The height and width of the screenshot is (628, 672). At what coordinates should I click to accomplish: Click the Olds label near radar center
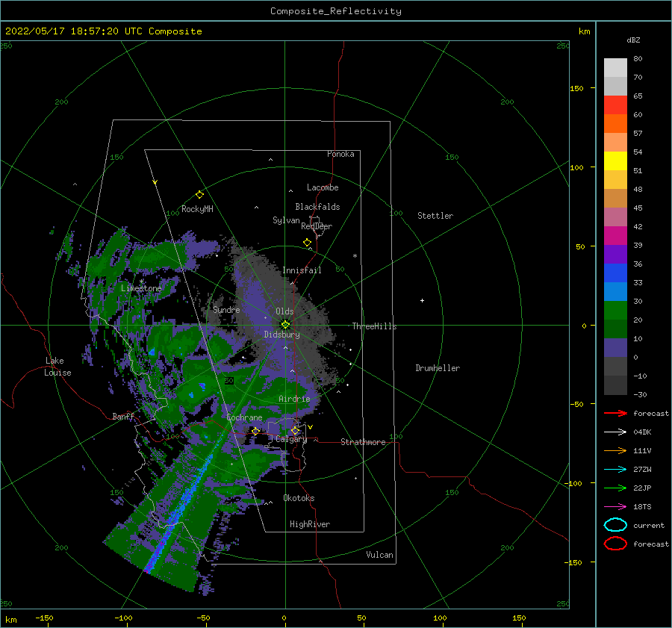point(284,311)
